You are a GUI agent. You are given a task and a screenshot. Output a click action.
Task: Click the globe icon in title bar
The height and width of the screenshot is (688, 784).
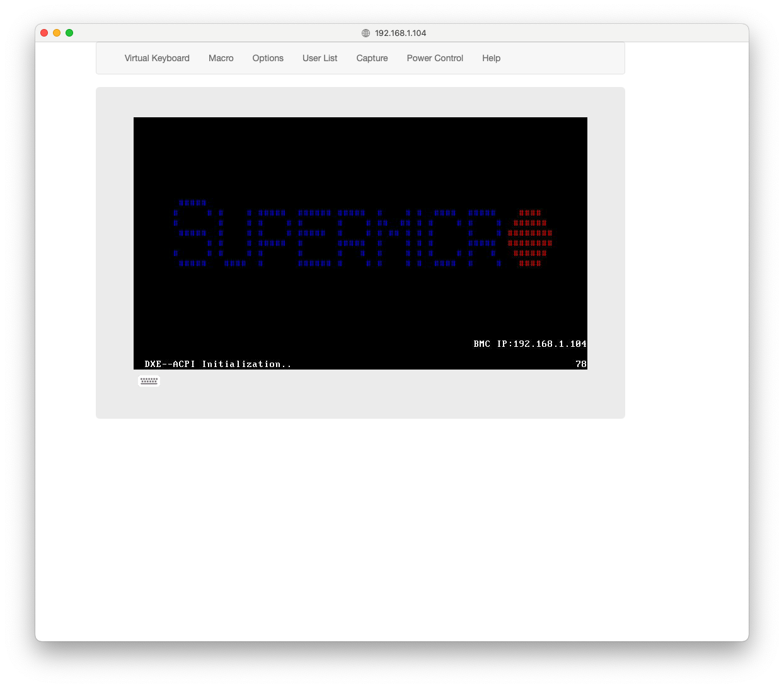click(366, 33)
